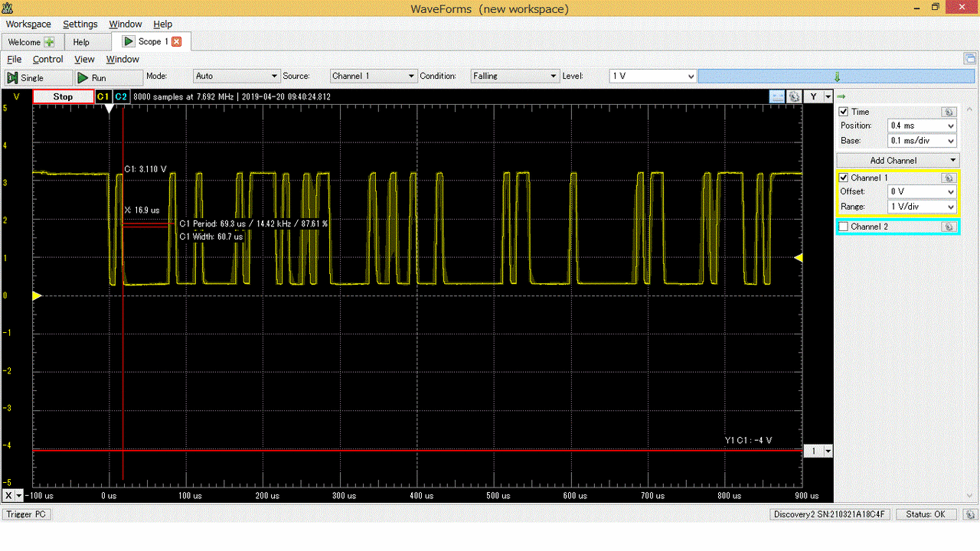
Task: Click the Single acquisition button
Action: point(38,77)
